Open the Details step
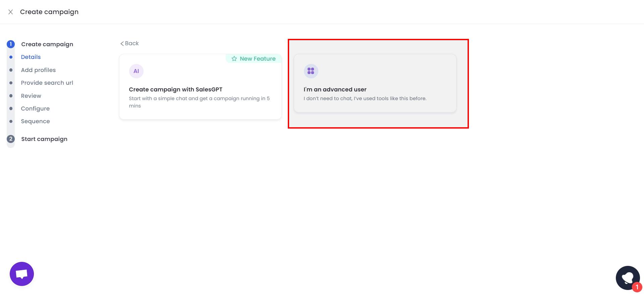This screenshot has width=644, height=294. coord(31,57)
